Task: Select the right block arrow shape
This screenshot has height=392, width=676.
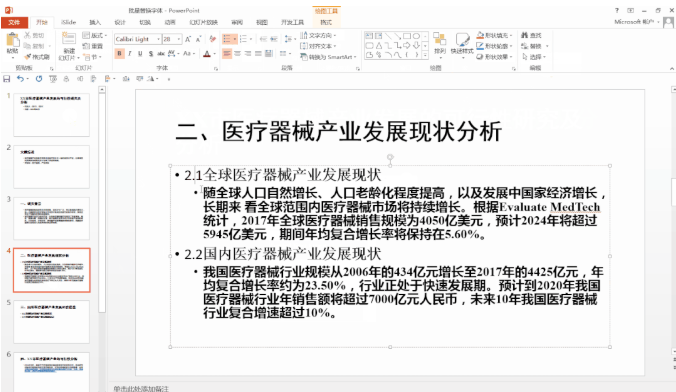Action: point(407,45)
